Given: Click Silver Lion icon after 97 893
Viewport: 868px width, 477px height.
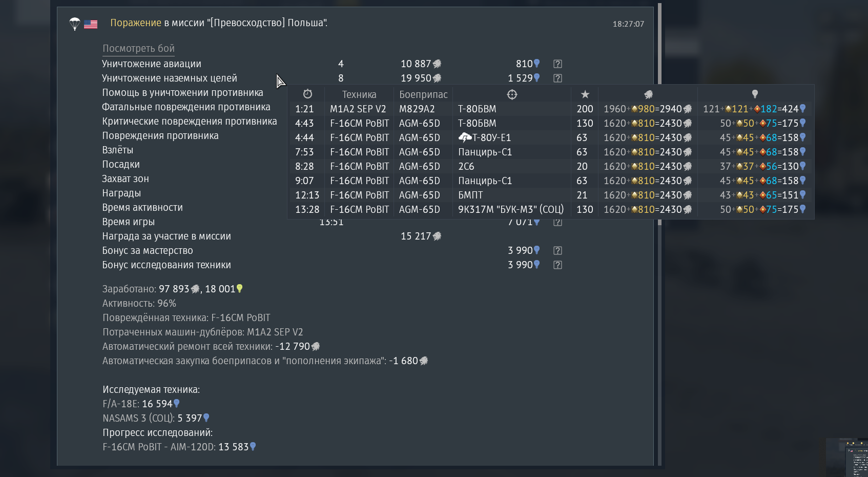Looking at the screenshot, I should [195, 289].
